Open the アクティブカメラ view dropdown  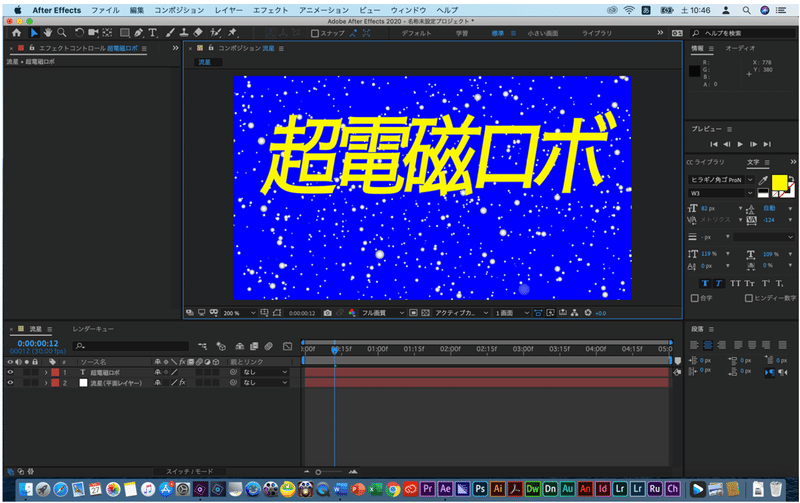point(461,313)
